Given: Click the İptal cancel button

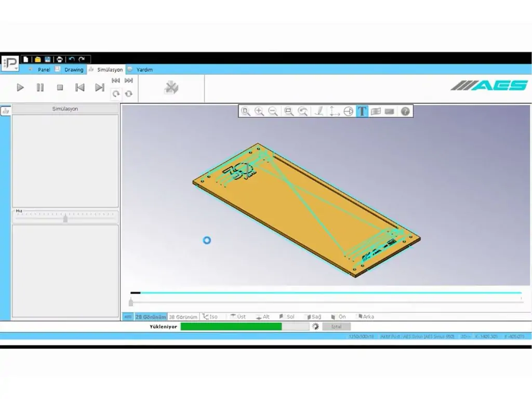Looking at the screenshot, I should tap(336, 327).
